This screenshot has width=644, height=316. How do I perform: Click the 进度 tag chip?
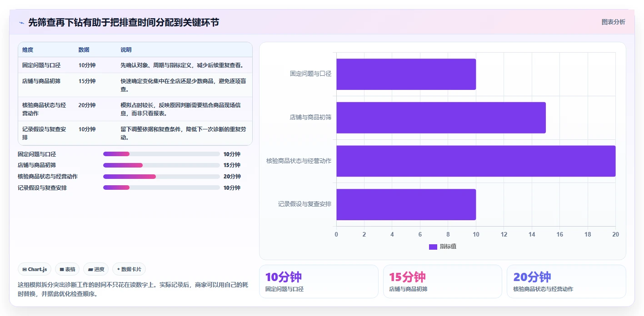click(96, 269)
